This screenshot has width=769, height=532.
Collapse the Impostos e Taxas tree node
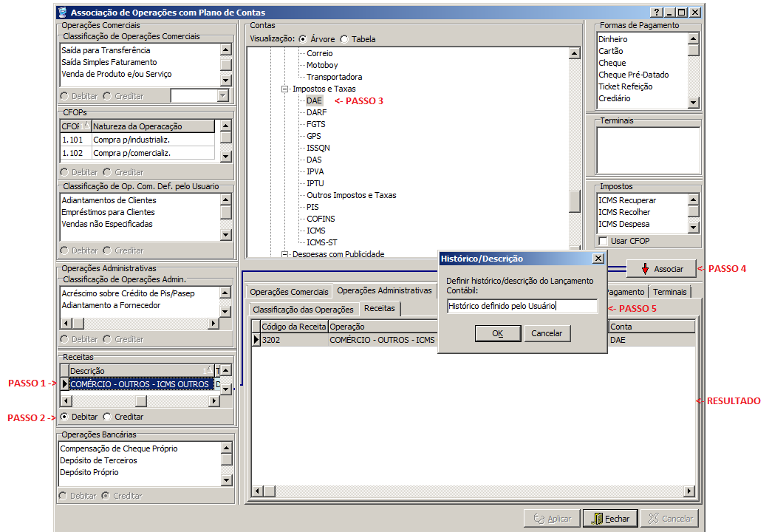pos(284,89)
